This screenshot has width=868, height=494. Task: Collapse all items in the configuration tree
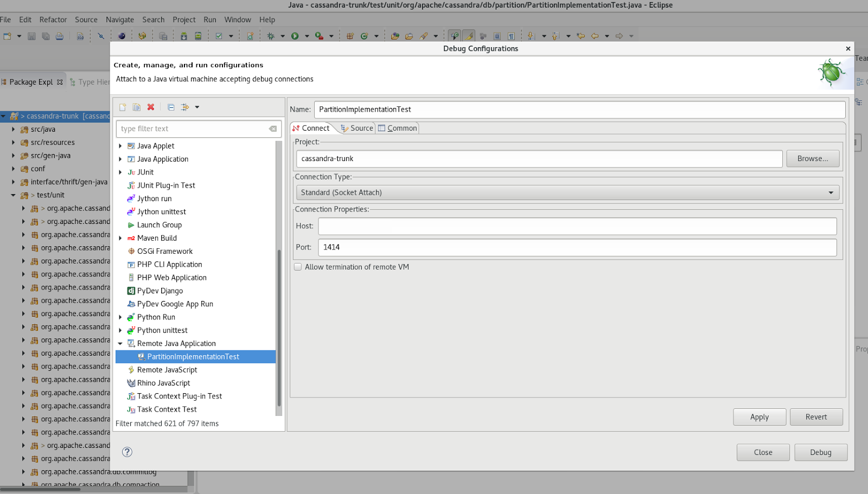(170, 107)
